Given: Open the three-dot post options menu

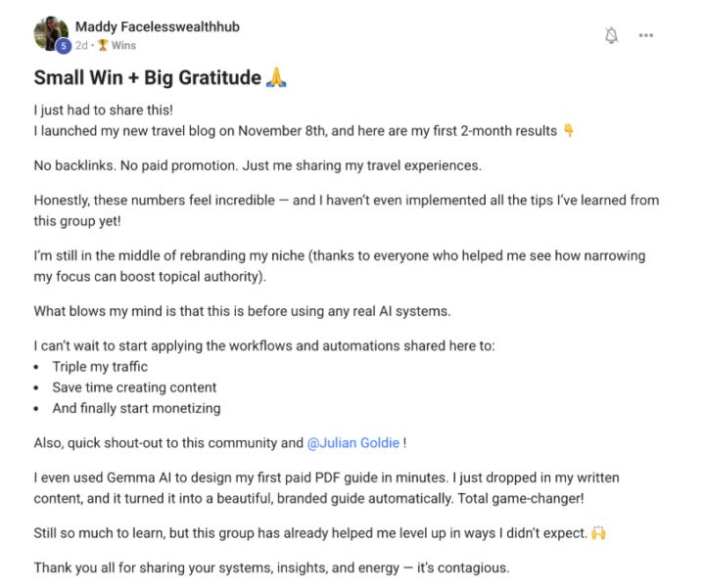Looking at the screenshot, I should (645, 35).
